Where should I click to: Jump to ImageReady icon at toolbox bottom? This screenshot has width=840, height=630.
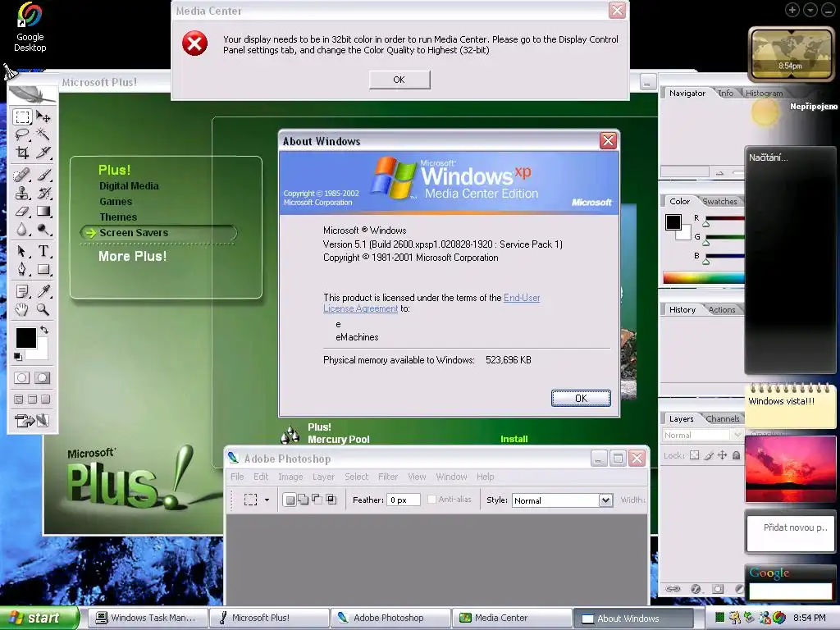point(32,421)
